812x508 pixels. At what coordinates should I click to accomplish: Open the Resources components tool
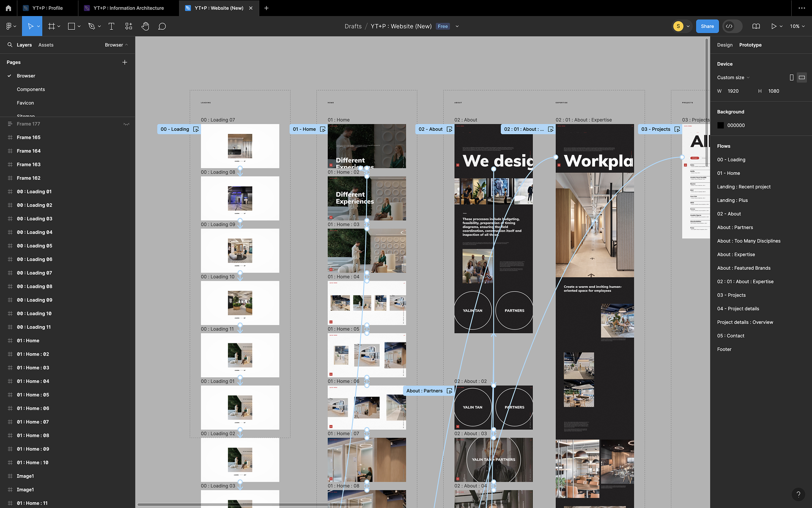click(129, 26)
